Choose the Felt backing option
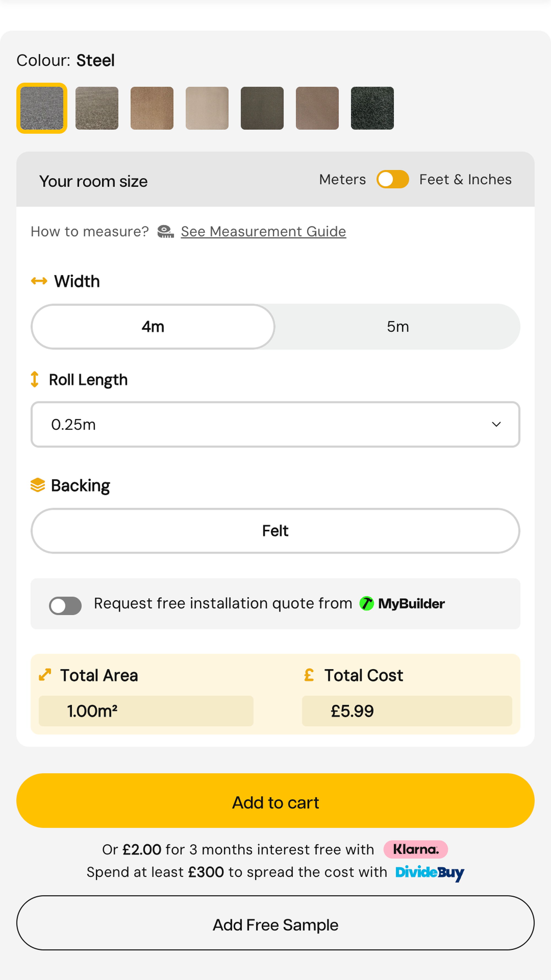The height and width of the screenshot is (980, 551). tap(275, 531)
